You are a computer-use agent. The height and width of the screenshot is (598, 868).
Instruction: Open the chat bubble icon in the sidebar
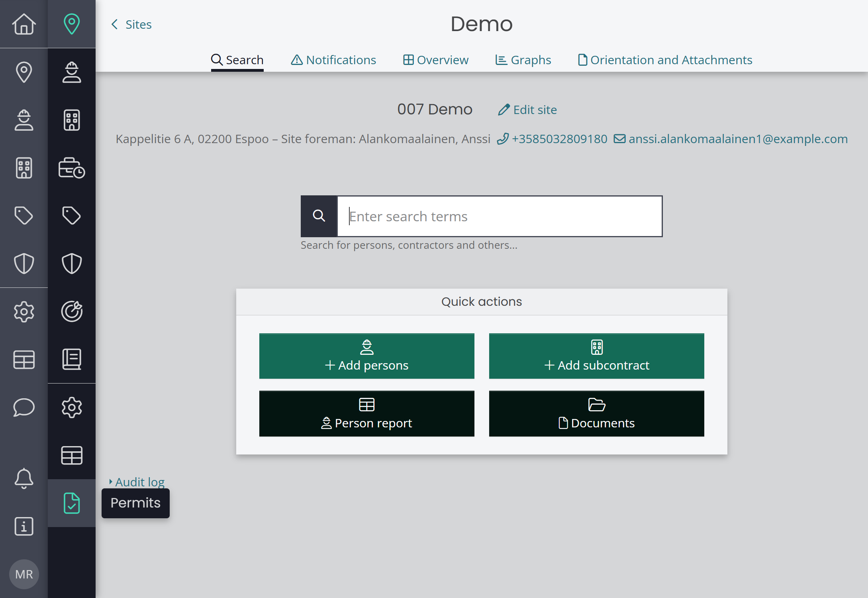click(24, 407)
